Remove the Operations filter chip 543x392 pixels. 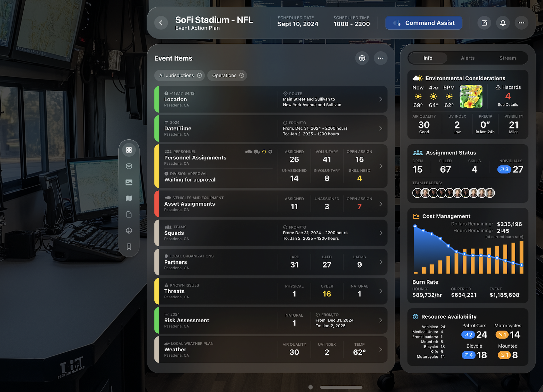242,76
